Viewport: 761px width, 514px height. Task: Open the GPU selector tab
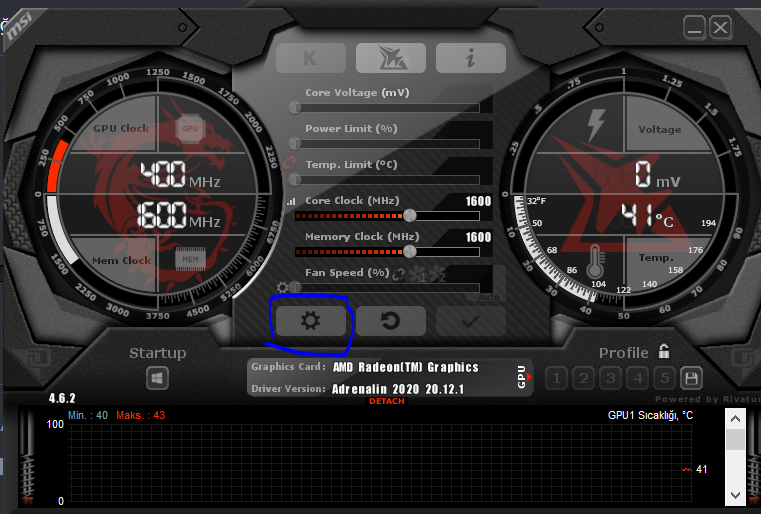(524, 377)
